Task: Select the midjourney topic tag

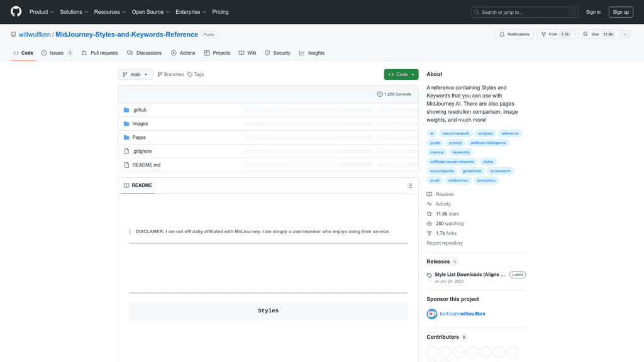Action: tap(458, 180)
